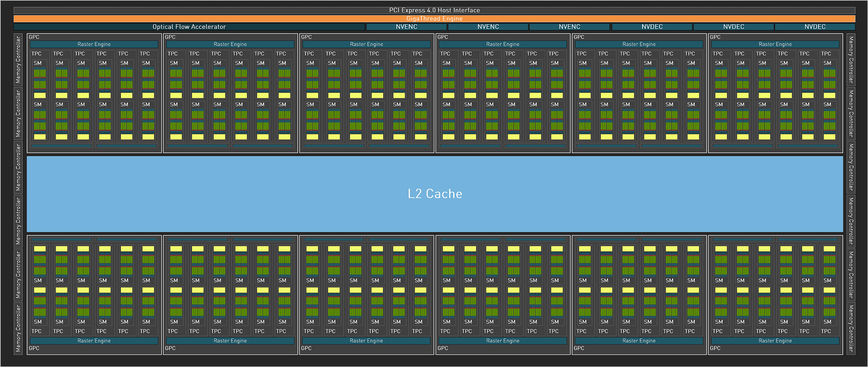Click Raster Engine in the bottom-right GPC
Screen dimensions: 868x367
click(775, 341)
